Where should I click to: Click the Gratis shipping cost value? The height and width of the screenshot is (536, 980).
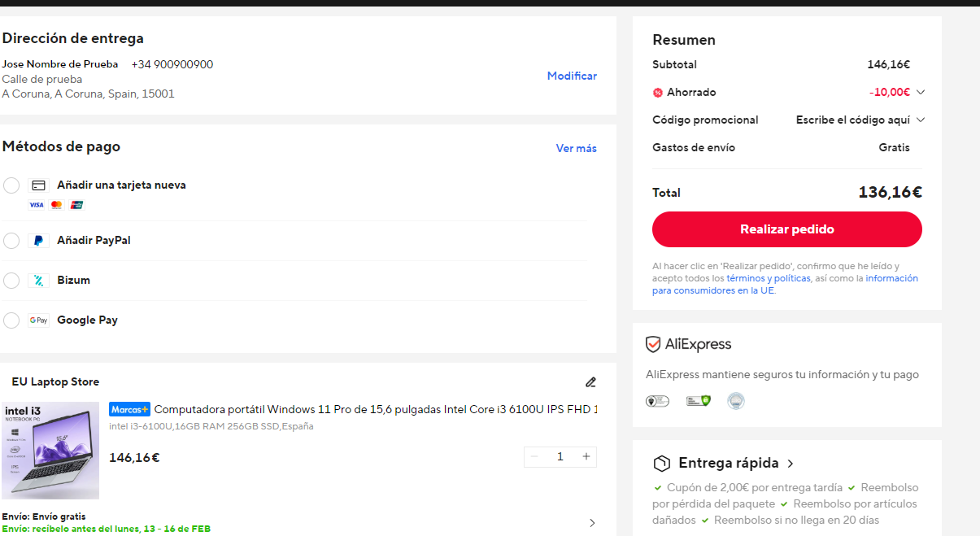(895, 148)
